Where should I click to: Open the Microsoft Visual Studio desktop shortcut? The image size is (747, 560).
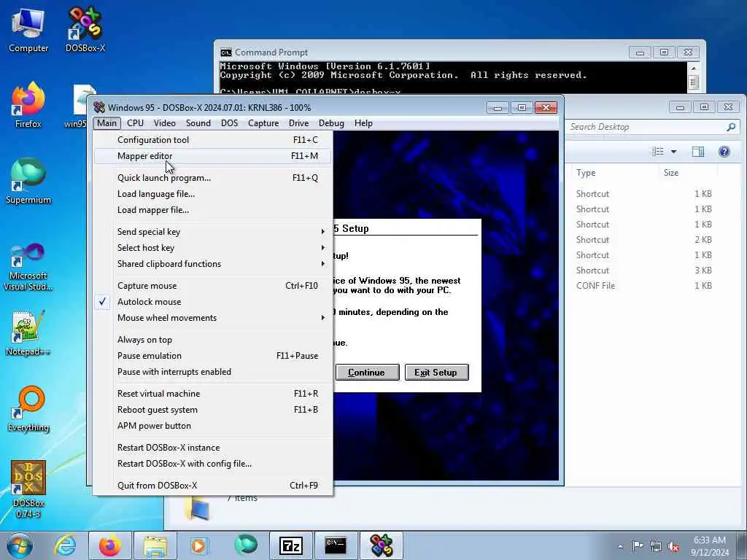coord(28,267)
